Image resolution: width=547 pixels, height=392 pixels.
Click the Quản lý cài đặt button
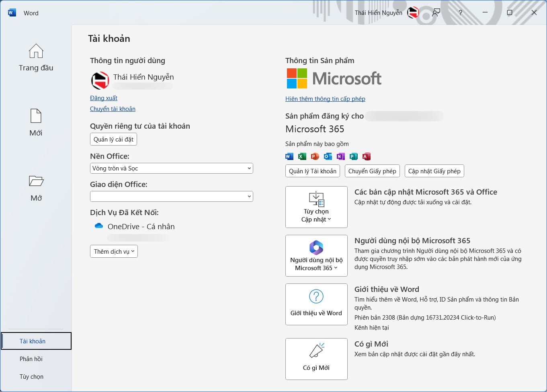pyautogui.click(x=113, y=139)
